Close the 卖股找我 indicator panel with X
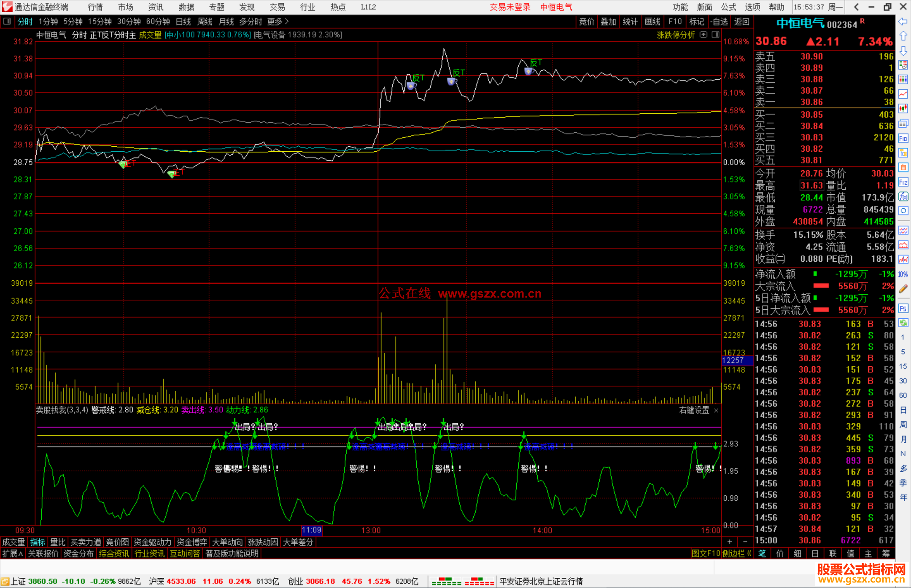This screenshot has height=588, width=911. (716, 410)
